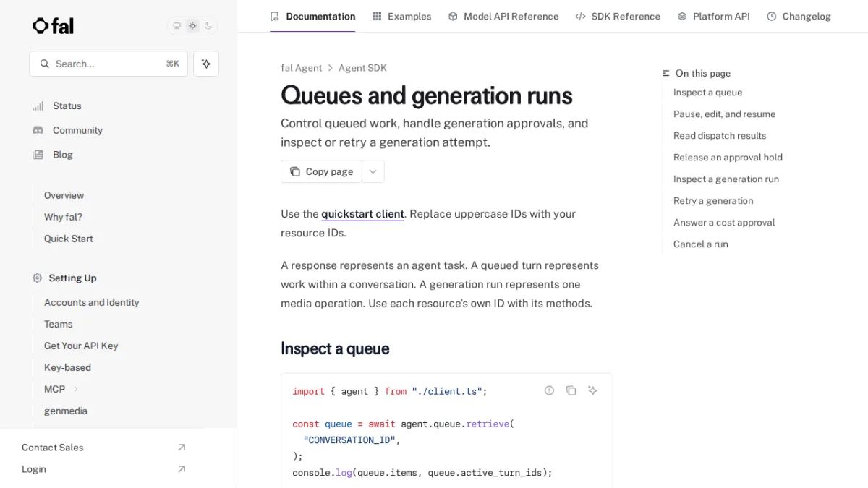Open the Why fal? page

[63, 217]
